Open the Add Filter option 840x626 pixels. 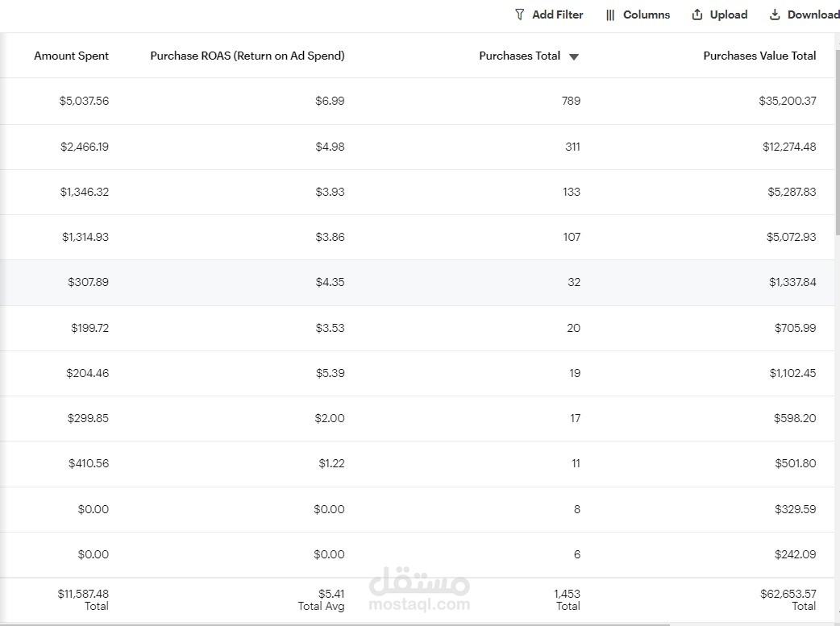549,15
